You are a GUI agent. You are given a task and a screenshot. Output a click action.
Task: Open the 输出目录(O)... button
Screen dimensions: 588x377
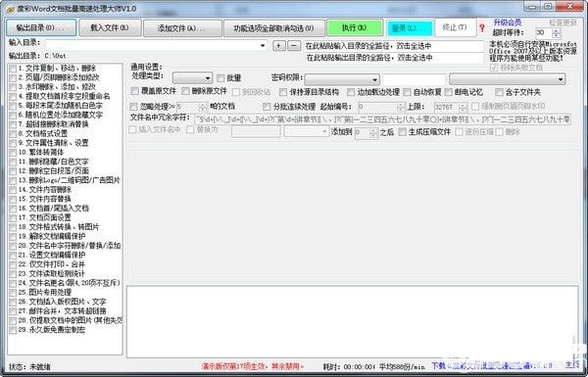[x=41, y=27]
